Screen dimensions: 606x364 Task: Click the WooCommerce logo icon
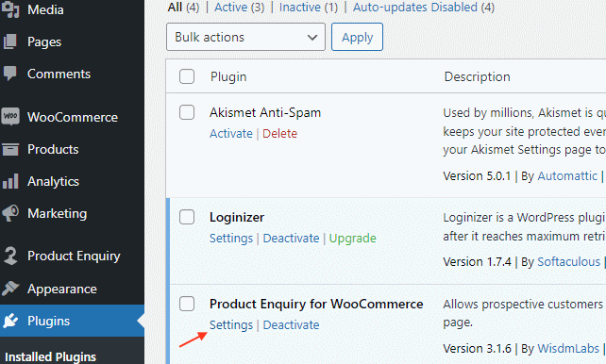pyautogui.click(x=10, y=117)
